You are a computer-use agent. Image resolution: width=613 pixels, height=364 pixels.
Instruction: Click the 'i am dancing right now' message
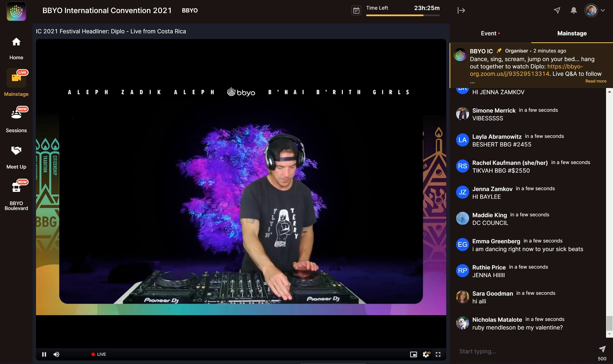point(527,249)
